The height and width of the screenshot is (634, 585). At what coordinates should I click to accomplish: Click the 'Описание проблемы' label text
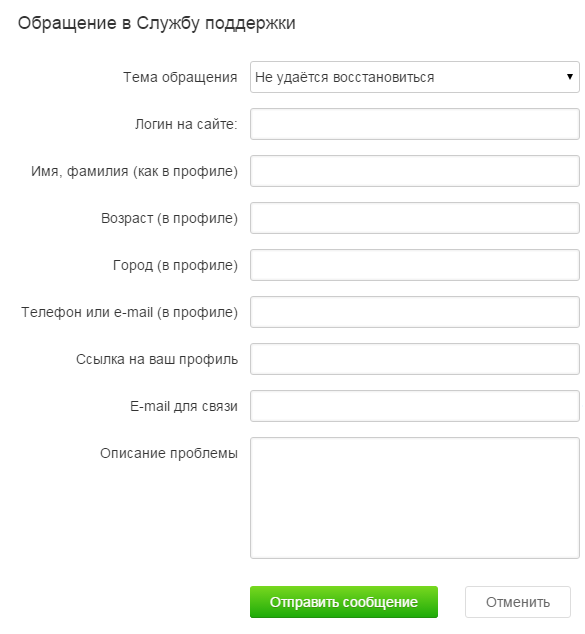169,453
